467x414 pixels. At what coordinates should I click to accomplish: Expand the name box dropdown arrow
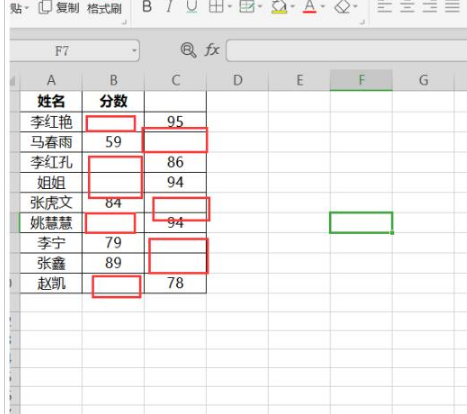pos(134,51)
